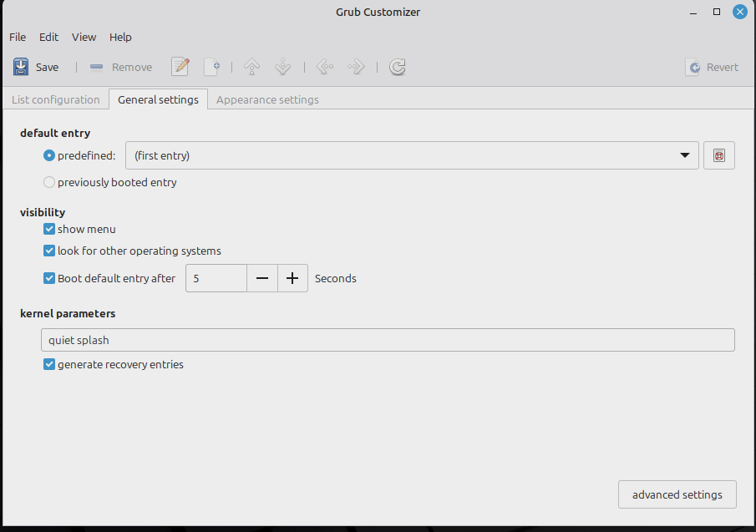This screenshot has width=756, height=532.
Task: Click the Save icon in toolbar
Action: click(x=21, y=67)
